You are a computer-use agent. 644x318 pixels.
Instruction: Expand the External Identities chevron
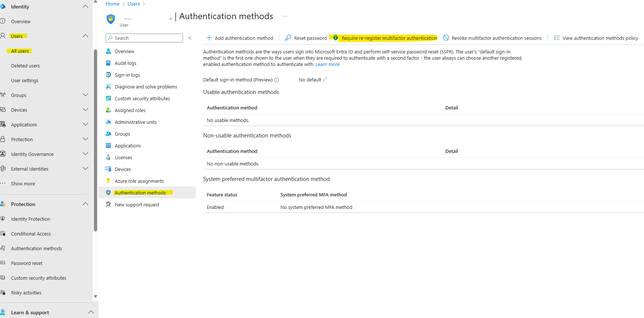[x=85, y=169]
